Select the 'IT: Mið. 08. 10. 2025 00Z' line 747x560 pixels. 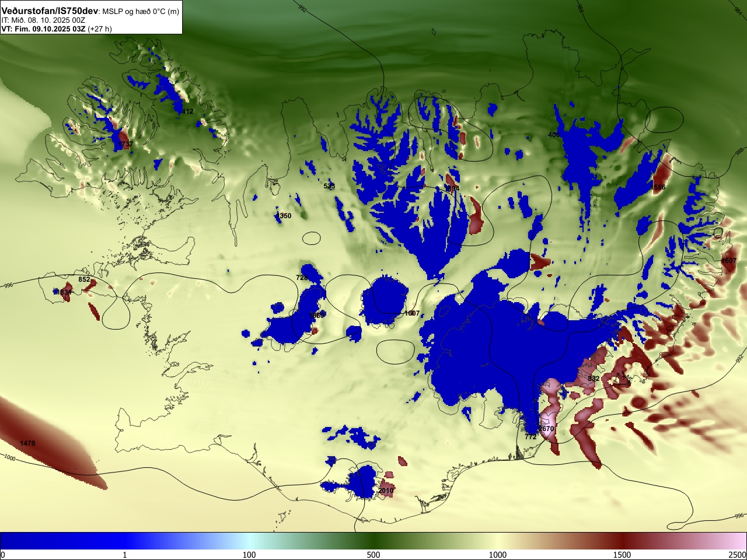pyautogui.click(x=43, y=20)
